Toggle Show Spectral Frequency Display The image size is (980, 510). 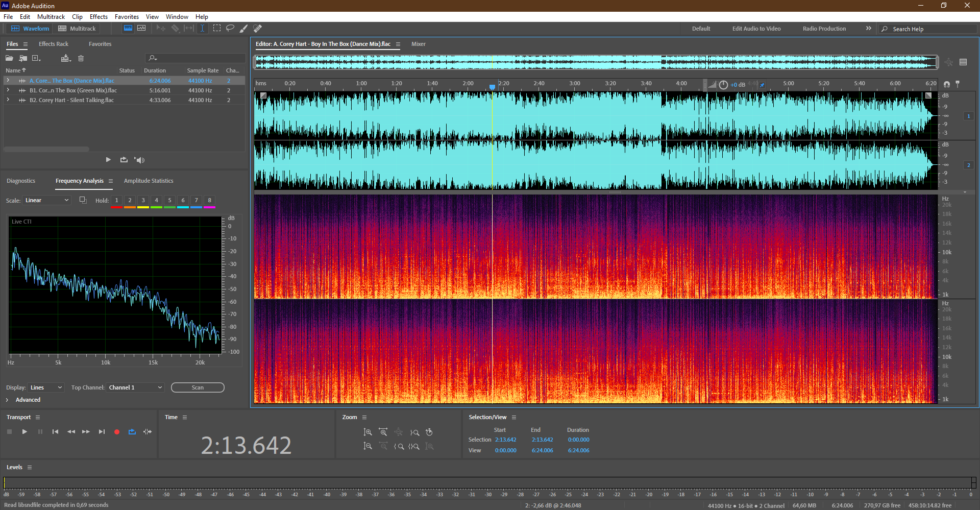click(x=128, y=29)
